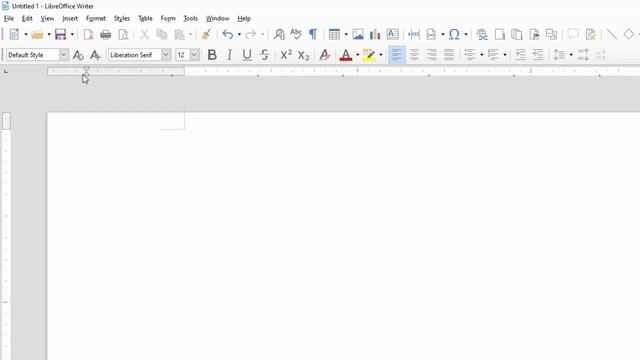This screenshot has width=640, height=360.
Task: Toggle Strikethrough formatting
Action: tap(264, 55)
